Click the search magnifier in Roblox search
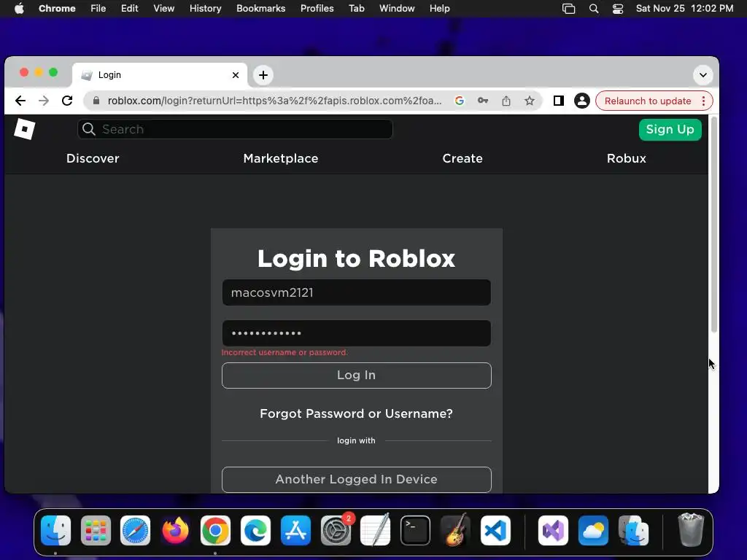The image size is (747, 560). point(88,129)
